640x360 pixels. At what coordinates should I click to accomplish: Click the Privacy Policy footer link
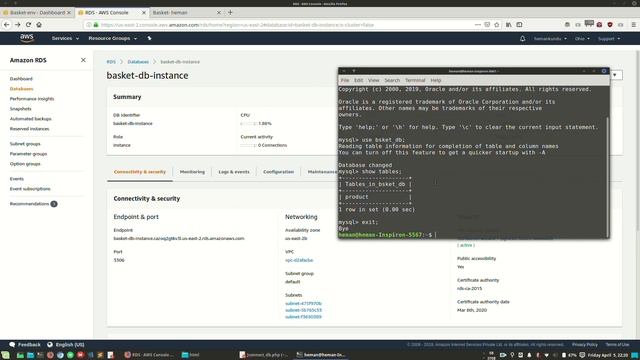[x=584, y=344]
